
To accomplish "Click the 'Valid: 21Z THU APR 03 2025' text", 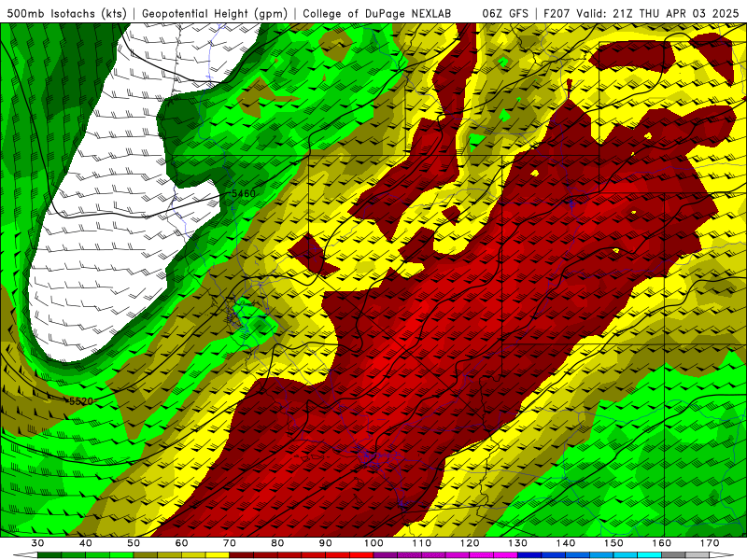I will (658, 13).
